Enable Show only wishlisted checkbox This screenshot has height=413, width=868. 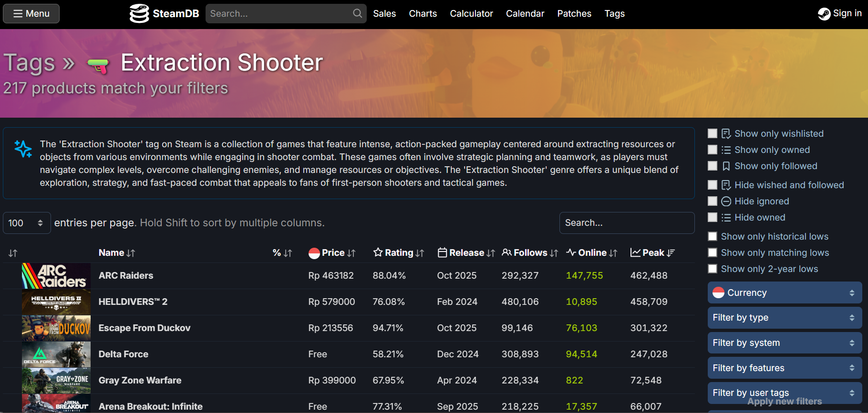tap(713, 133)
